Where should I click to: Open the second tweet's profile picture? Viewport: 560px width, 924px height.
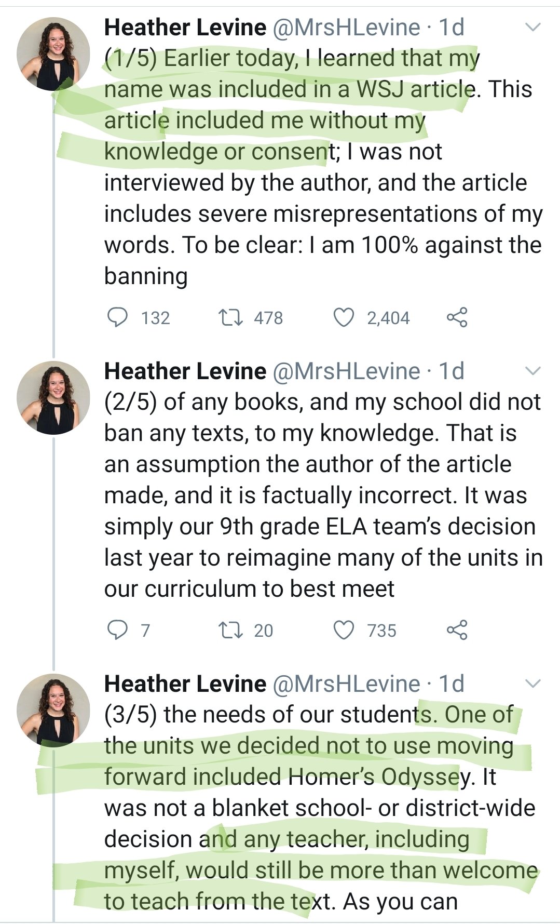[x=53, y=398]
